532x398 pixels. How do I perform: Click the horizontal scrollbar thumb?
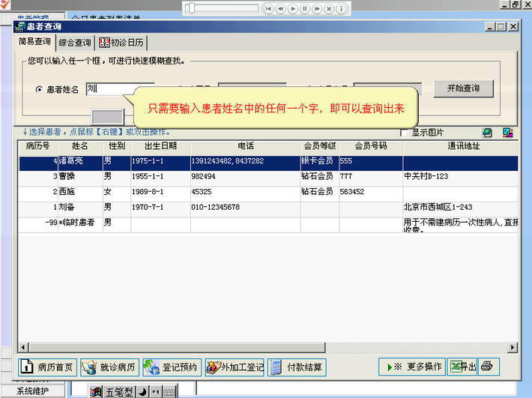click(177, 348)
